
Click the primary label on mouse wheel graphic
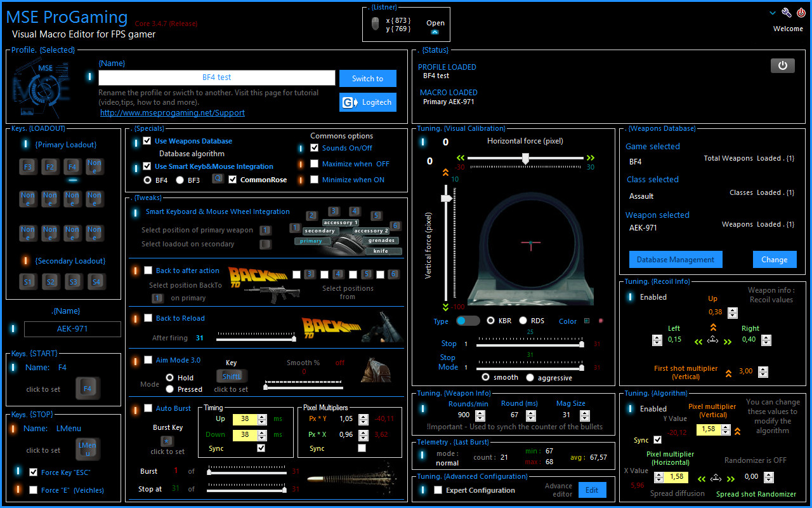click(x=311, y=241)
